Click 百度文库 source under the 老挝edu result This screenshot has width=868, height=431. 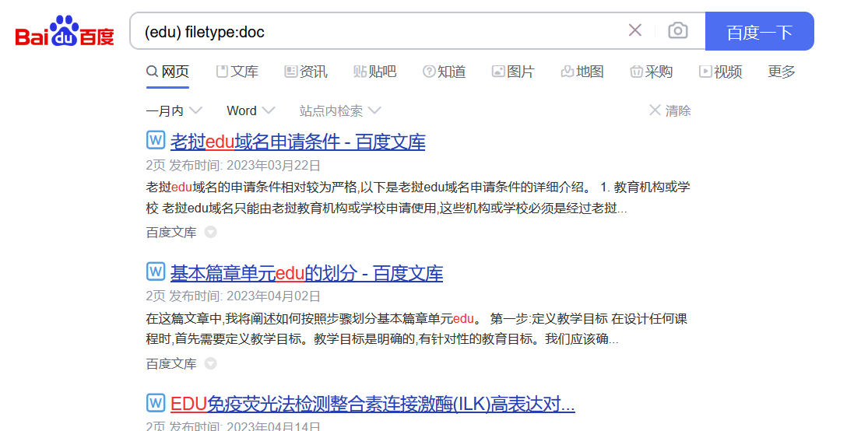tap(171, 233)
